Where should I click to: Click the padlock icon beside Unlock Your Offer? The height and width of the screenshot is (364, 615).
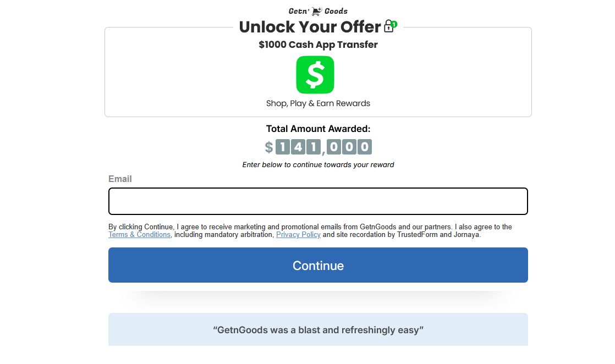(x=389, y=26)
